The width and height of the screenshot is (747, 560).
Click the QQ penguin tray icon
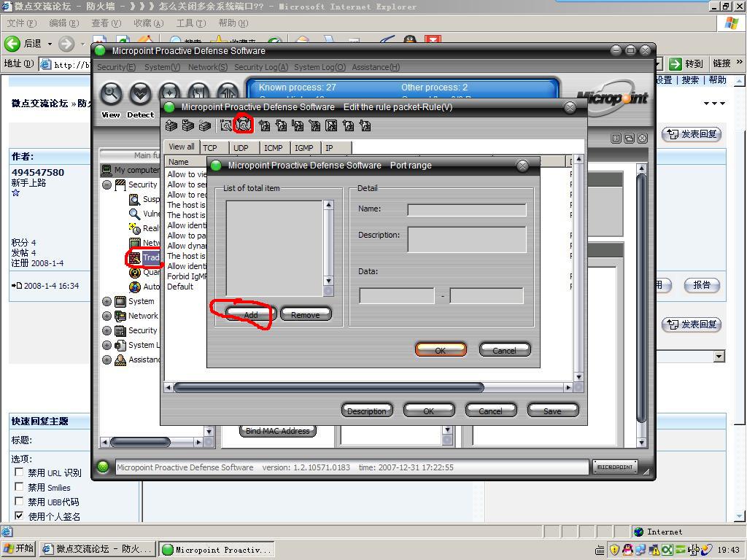click(628, 550)
